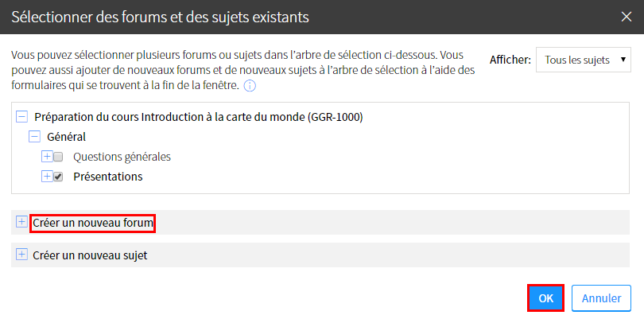644x319 pixels.
Task: Click the Créer un nouveau forum label
Action: [93, 224]
